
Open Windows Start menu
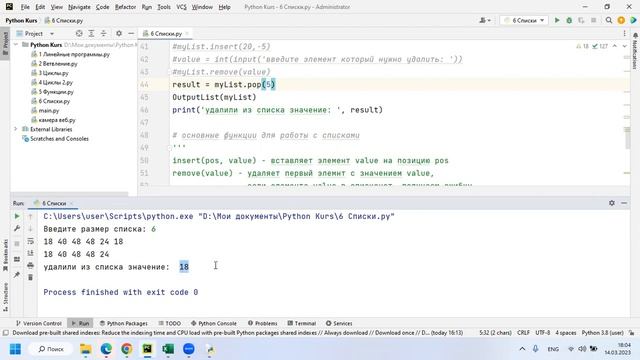point(15,349)
